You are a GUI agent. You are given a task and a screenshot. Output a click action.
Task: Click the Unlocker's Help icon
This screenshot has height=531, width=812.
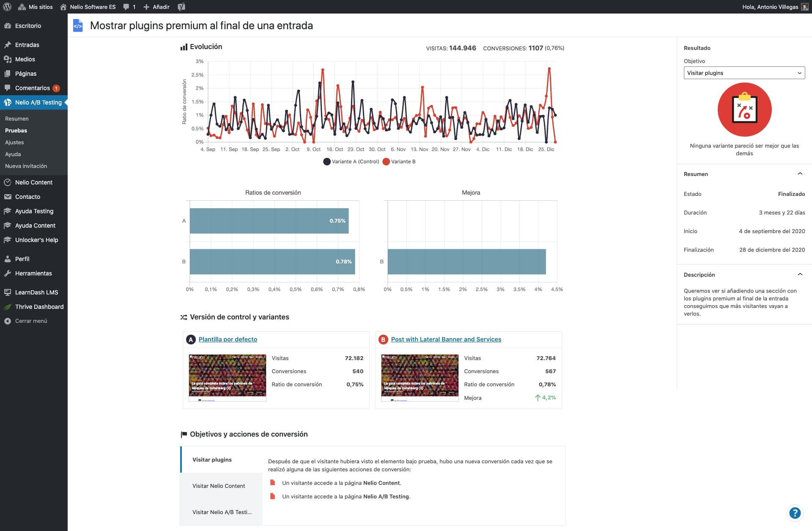[8, 240]
